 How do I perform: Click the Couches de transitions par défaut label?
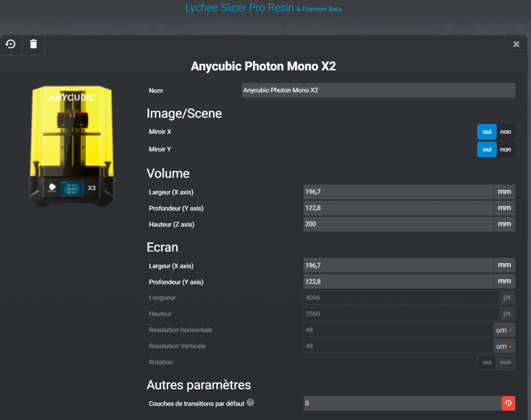point(197,403)
